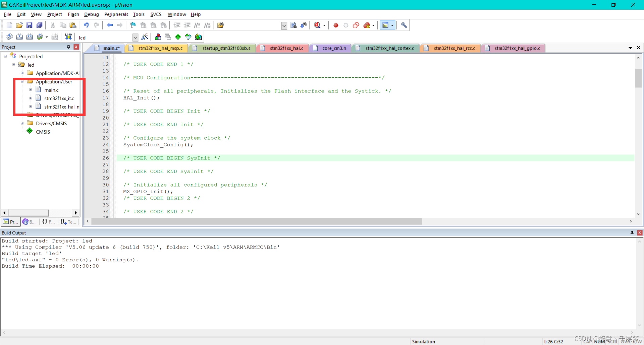
Task: Collapse the Project: led root node
Action: tap(5, 56)
